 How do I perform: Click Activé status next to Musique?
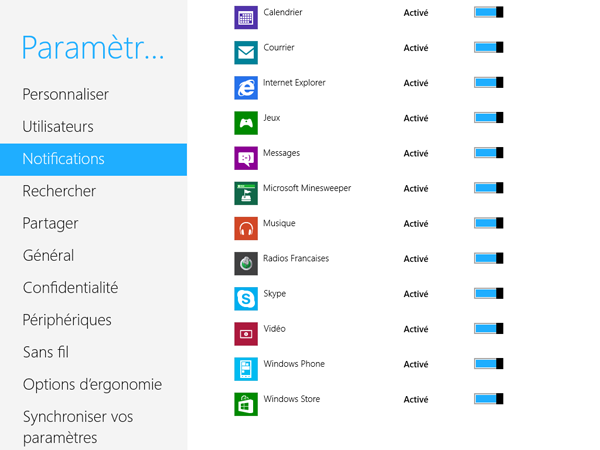416,223
